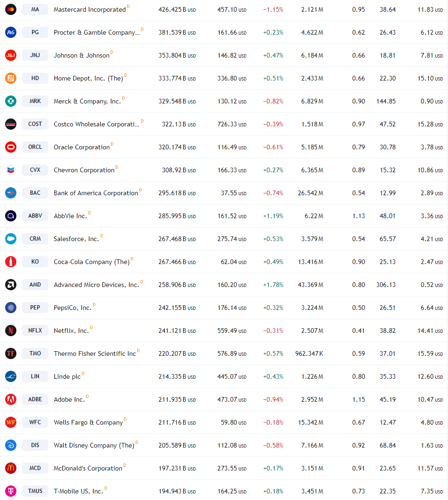Click the AbbVie logo icon
Image resolution: width=448 pixels, height=500 pixels.
[x=11, y=216]
